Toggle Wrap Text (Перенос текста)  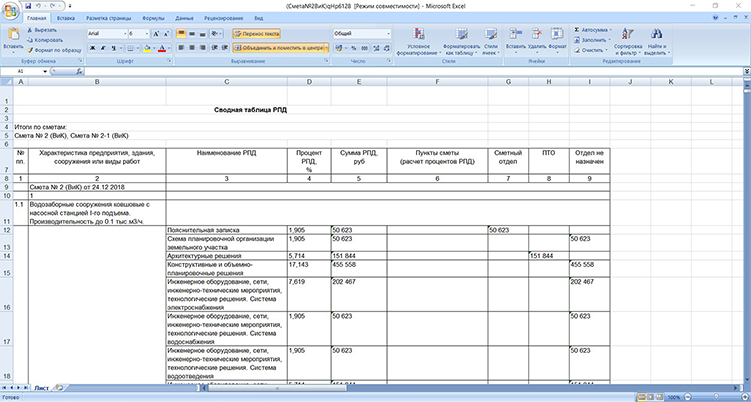pyautogui.click(x=258, y=33)
